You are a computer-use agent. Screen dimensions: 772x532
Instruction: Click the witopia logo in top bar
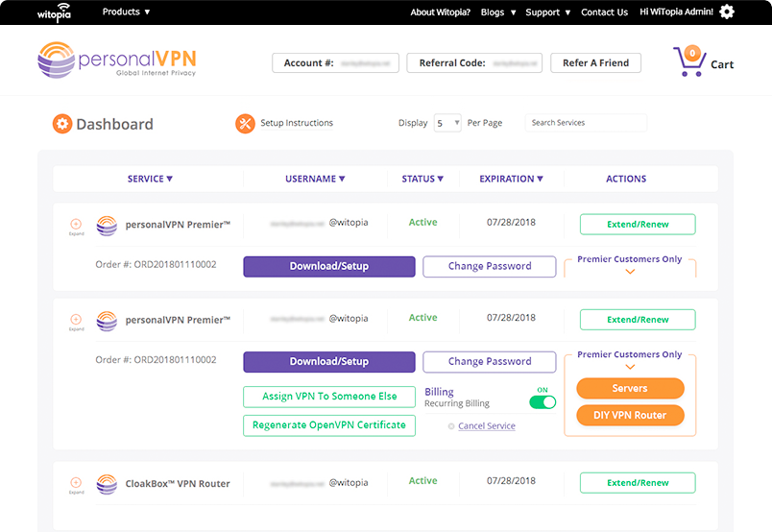[54, 12]
